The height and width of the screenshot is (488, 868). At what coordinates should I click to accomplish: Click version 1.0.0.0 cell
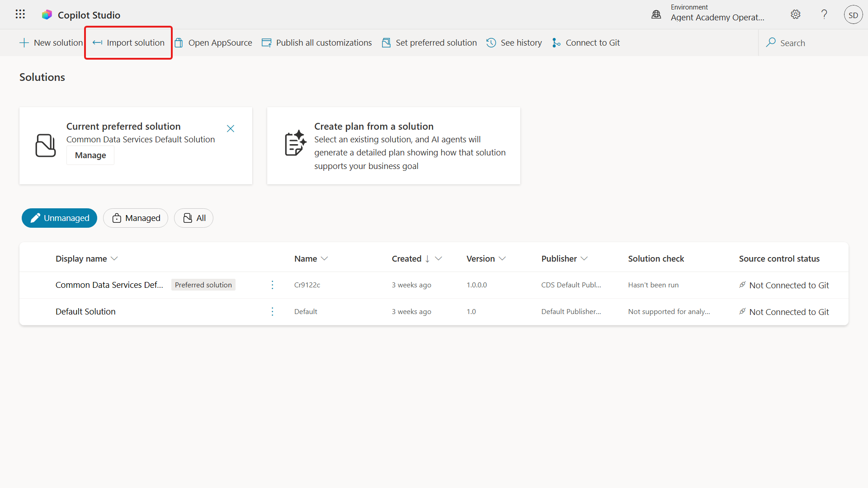477,285
